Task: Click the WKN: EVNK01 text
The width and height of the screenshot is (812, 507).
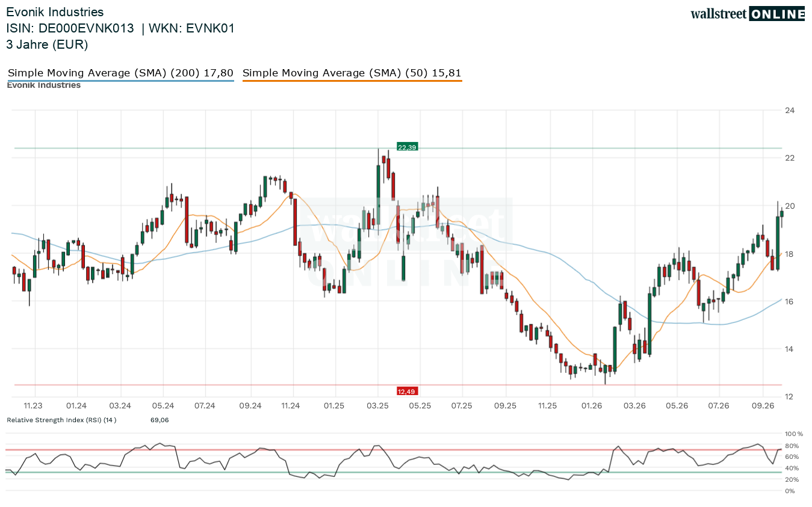Action: (191, 28)
